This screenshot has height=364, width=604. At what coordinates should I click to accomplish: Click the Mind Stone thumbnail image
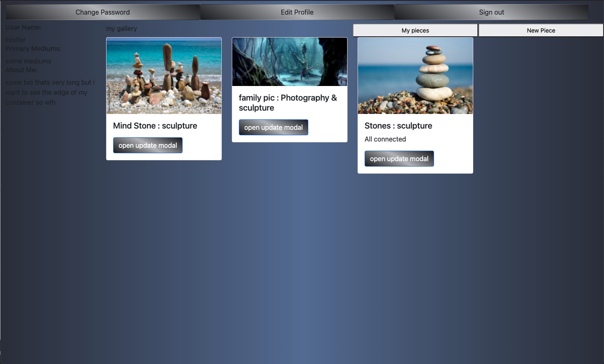(164, 76)
